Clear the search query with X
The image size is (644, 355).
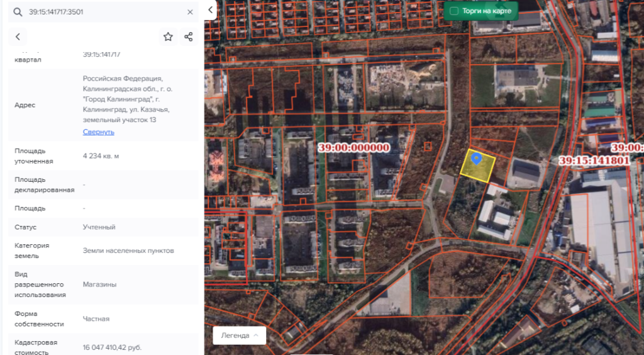pyautogui.click(x=190, y=12)
